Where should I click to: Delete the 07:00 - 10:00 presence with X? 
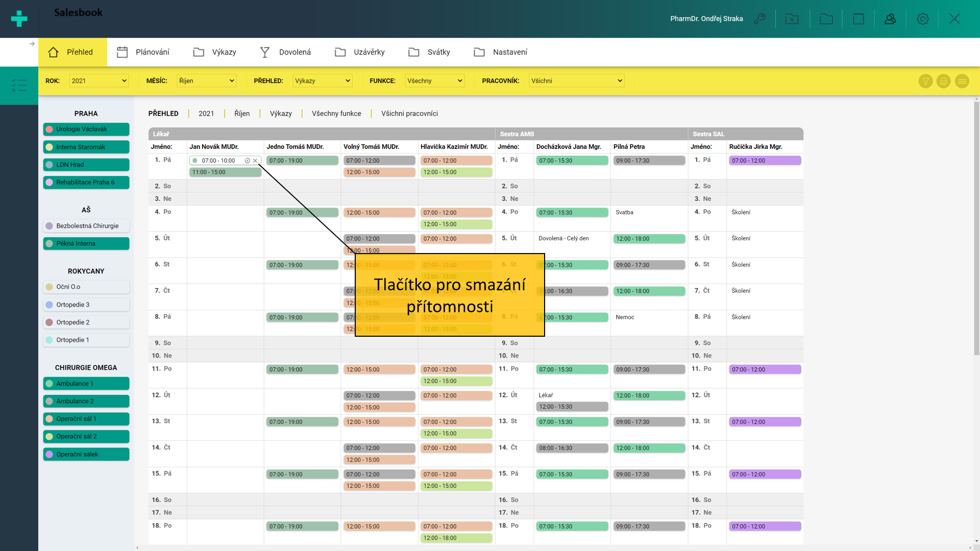click(255, 161)
